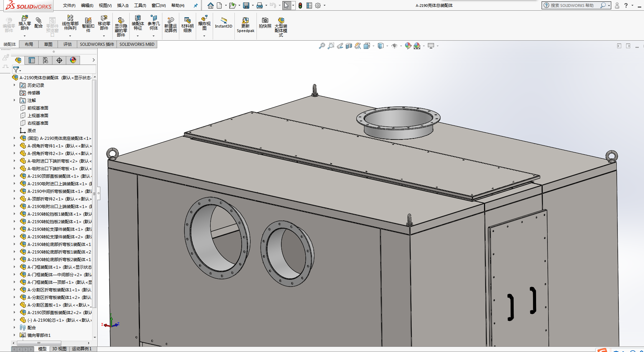
Task: Expand the 历史记录 history tree node
Action: (14, 85)
